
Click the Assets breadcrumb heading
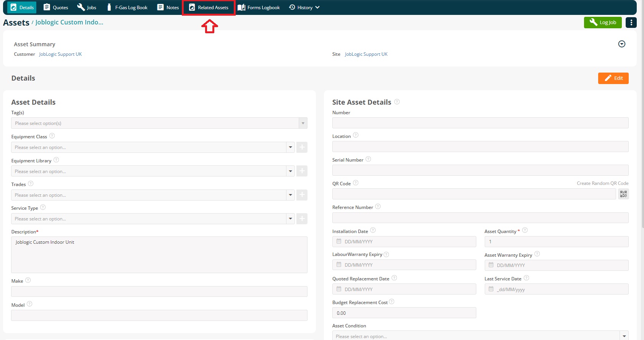coord(16,23)
